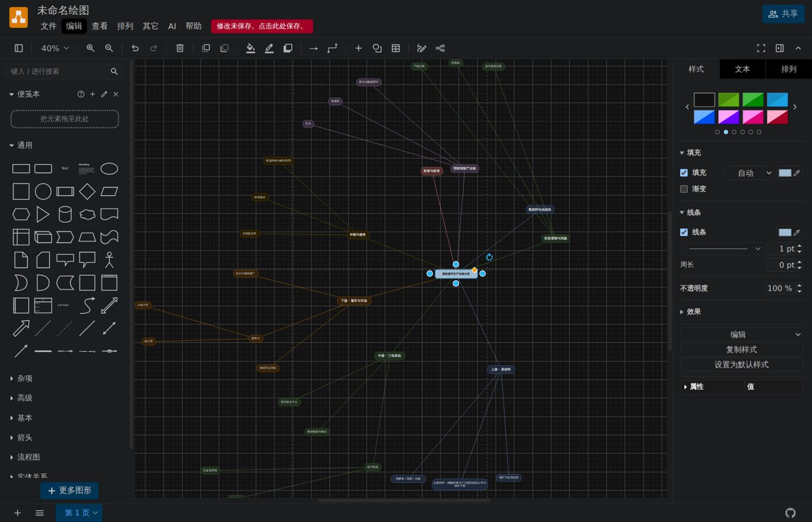
Task: Click the unsaved changes save banner
Action: (x=262, y=26)
